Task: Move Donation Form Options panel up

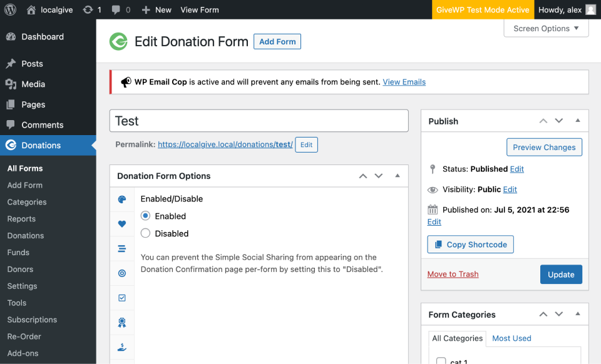Action: coord(363,176)
